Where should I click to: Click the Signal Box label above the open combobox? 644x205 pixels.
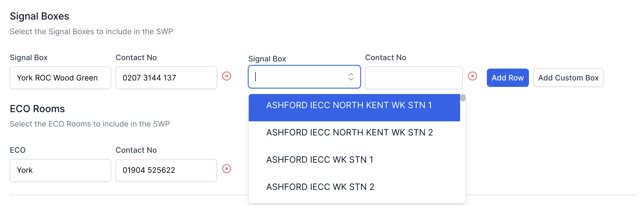pos(267,59)
